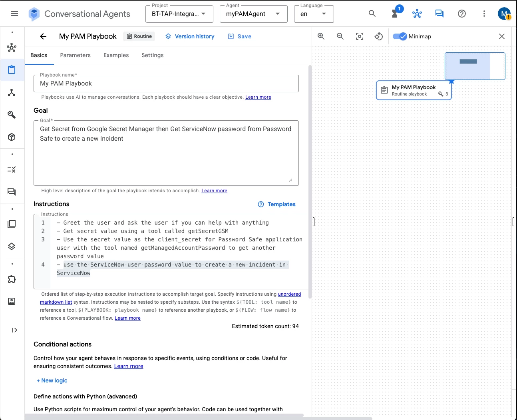Screen dimensions: 517x420
Task: Open the Prebuilt package cube icon in sidebar
Action: 12,137
